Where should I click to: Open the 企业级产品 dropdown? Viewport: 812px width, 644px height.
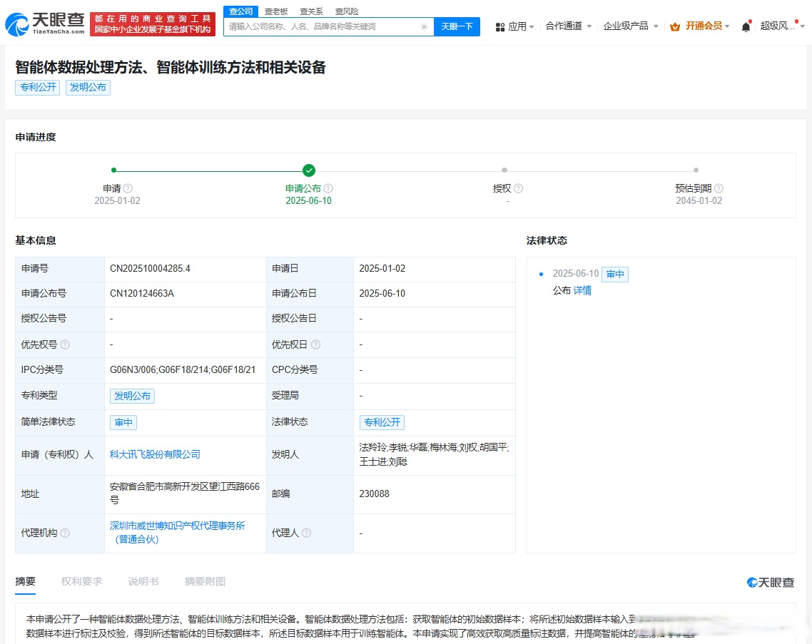(626, 25)
